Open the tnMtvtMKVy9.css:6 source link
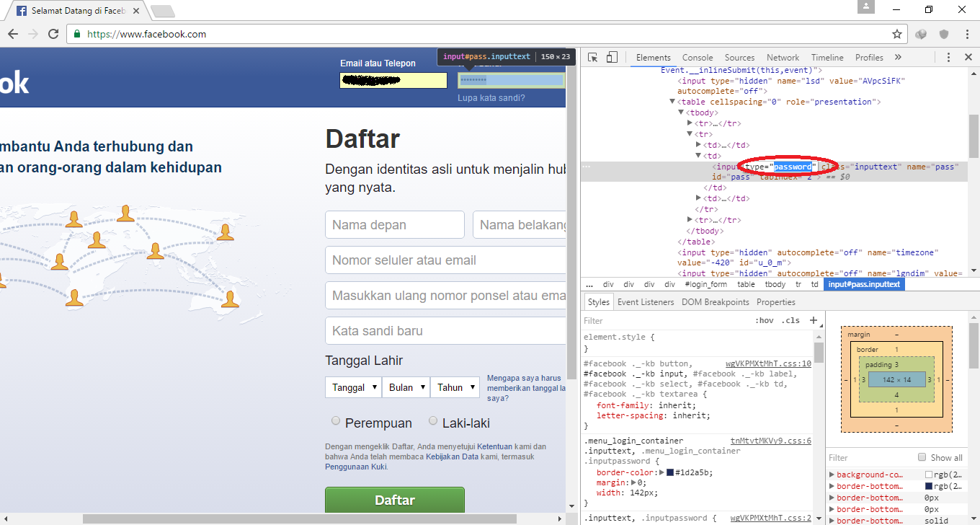Screen dimensions: 980x525 pos(771,441)
